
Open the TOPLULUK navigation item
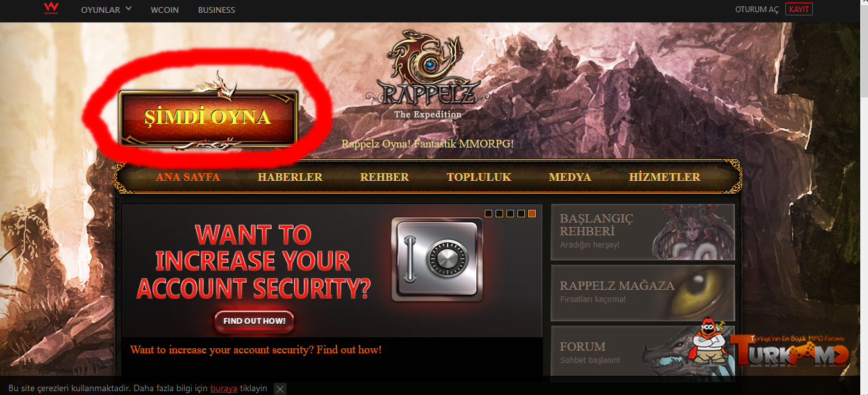pyautogui.click(x=479, y=177)
